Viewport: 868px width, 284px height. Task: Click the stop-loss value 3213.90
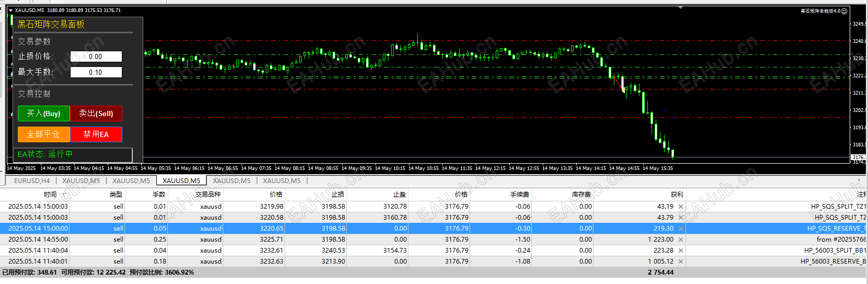[x=333, y=262]
